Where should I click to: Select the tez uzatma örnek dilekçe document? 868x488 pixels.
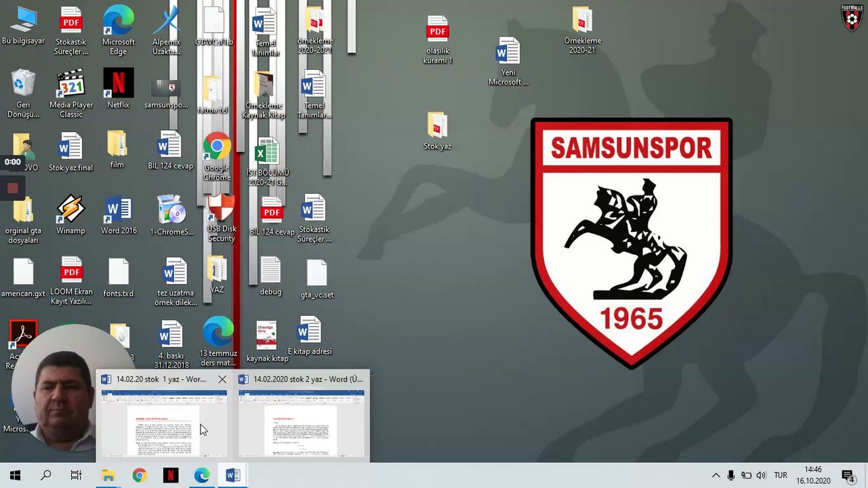175,282
